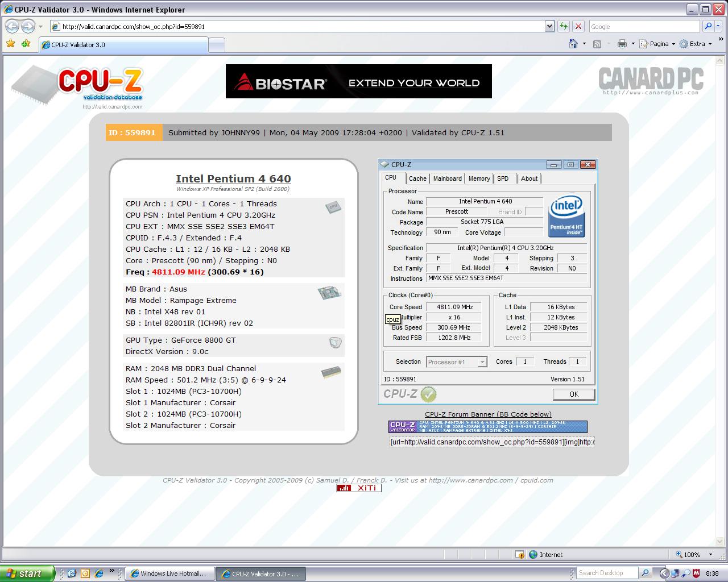Open the XiTi statistics badge

pyautogui.click(x=359, y=488)
